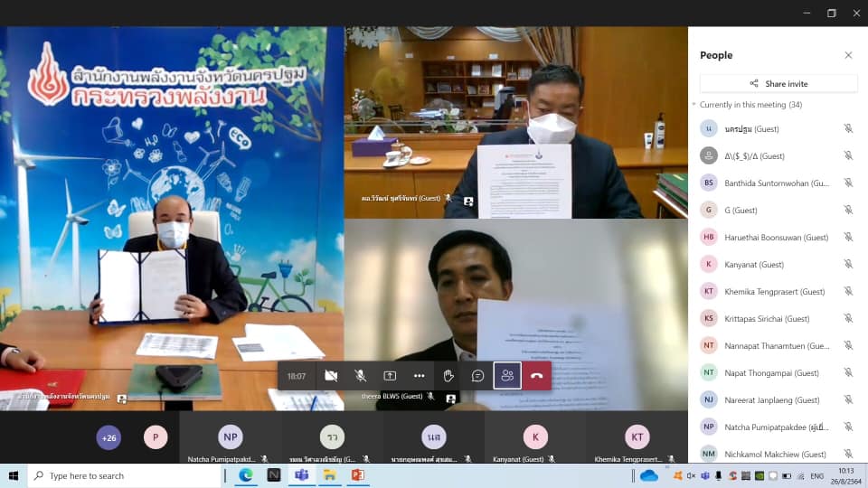
Task: Select Banthida Suntornwohan in People list
Action: tap(778, 183)
